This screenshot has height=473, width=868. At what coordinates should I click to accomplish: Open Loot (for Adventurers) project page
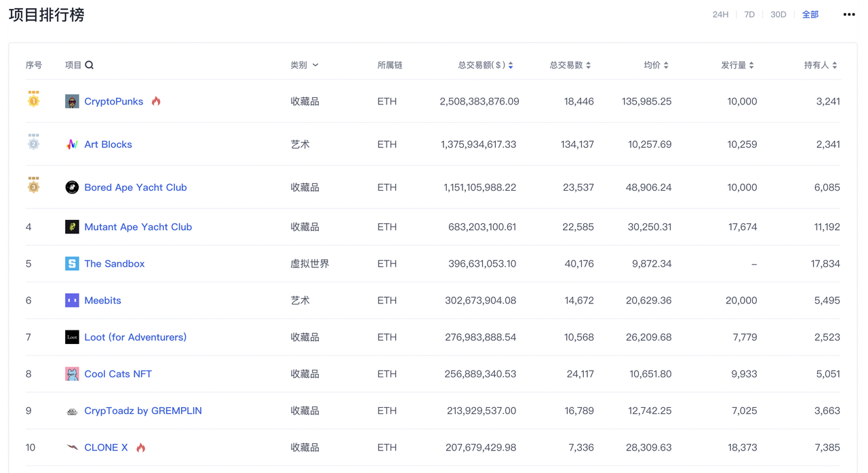click(135, 337)
